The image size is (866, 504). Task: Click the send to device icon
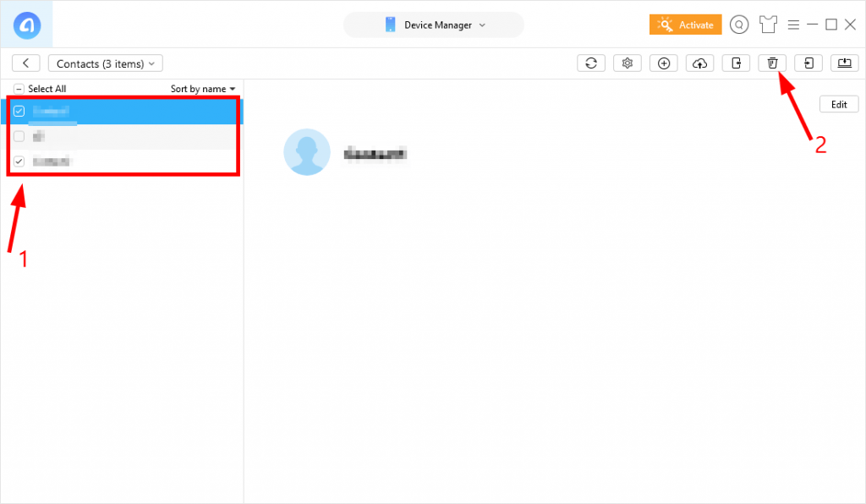pos(736,63)
